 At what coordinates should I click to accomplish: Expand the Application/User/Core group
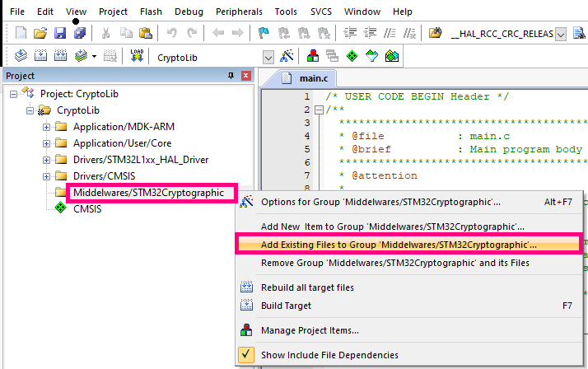click(x=46, y=143)
